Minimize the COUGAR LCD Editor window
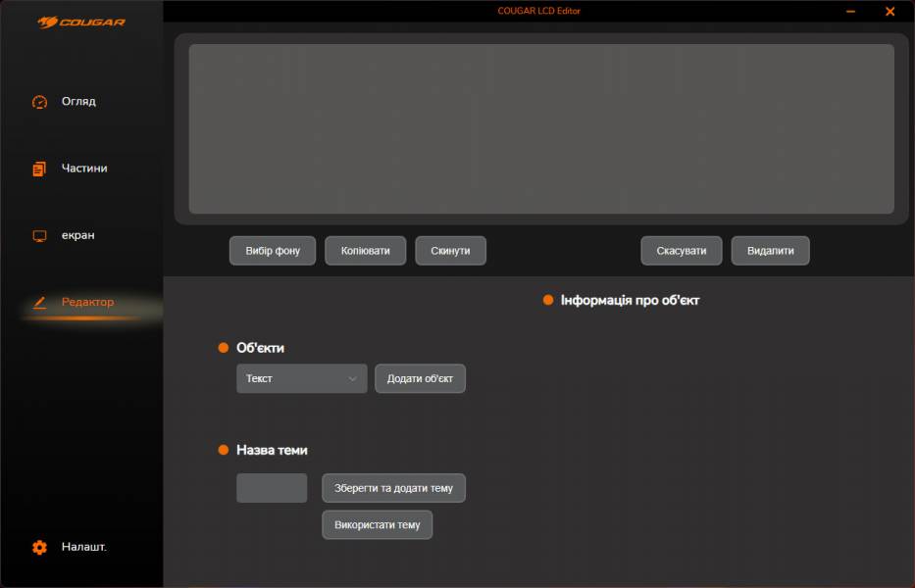915x588 pixels. pyautogui.click(x=849, y=12)
